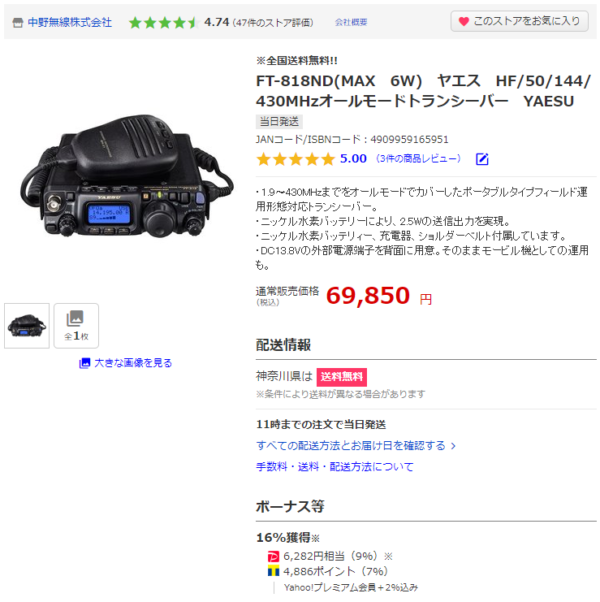Click the 当日発送 same-day shipping tag
600x602 pixels.
click(279, 122)
